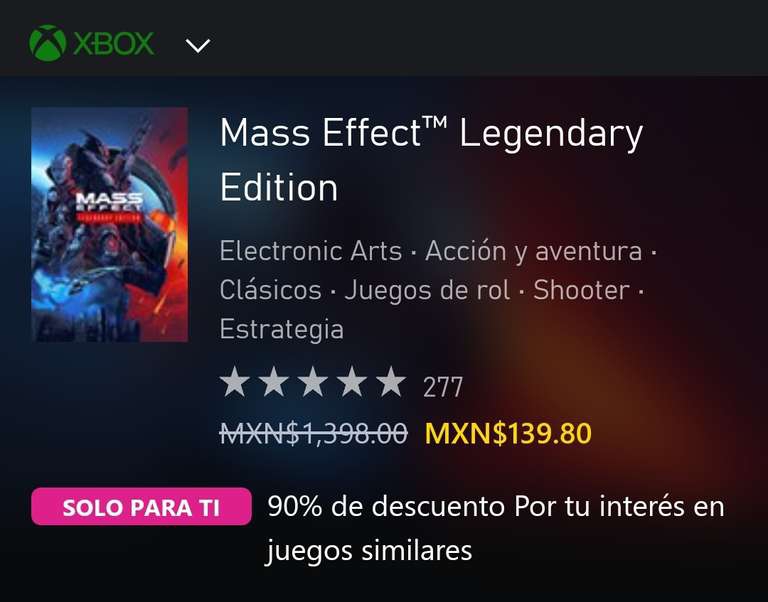Click the Mass Effect Legendary Edition title
The width and height of the screenshot is (768, 602).
pyautogui.click(x=431, y=160)
